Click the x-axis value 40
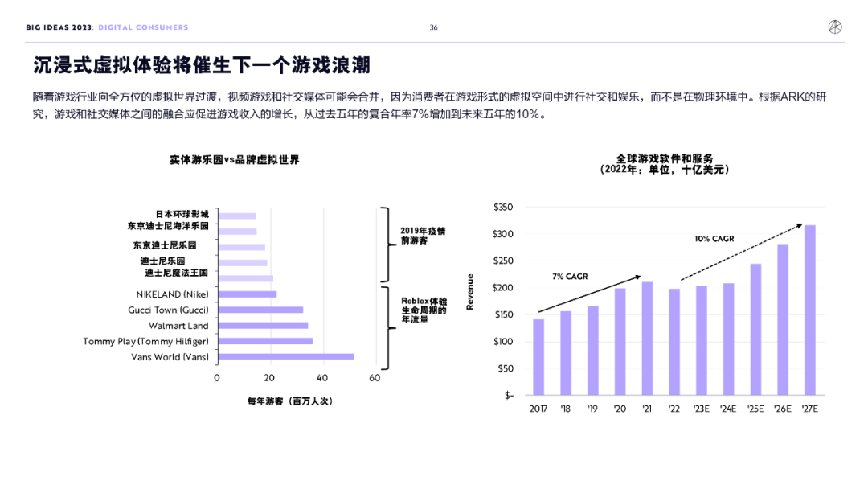Image resolution: width=868 pixels, height=489 pixels. coord(322,378)
